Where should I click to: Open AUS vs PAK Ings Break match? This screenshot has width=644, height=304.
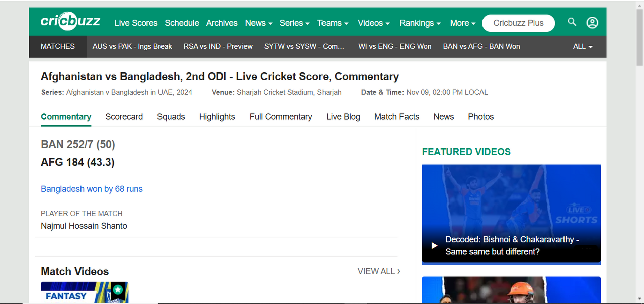tap(132, 46)
